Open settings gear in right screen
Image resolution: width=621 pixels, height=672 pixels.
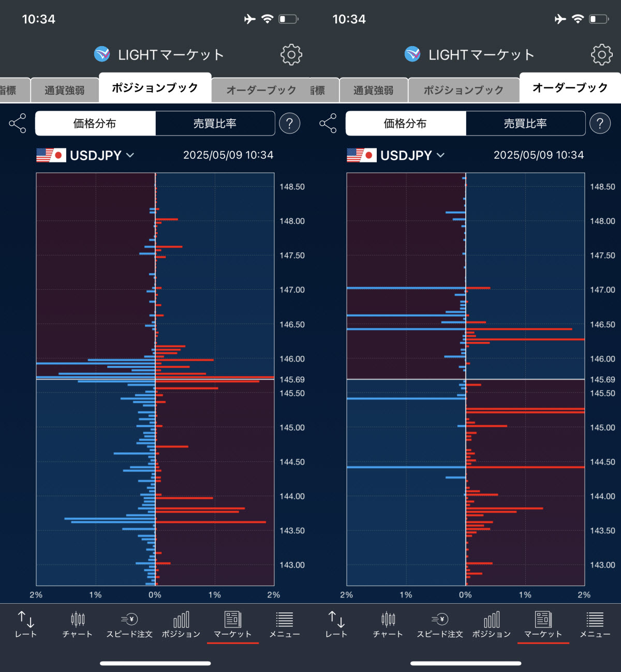tap(602, 54)
